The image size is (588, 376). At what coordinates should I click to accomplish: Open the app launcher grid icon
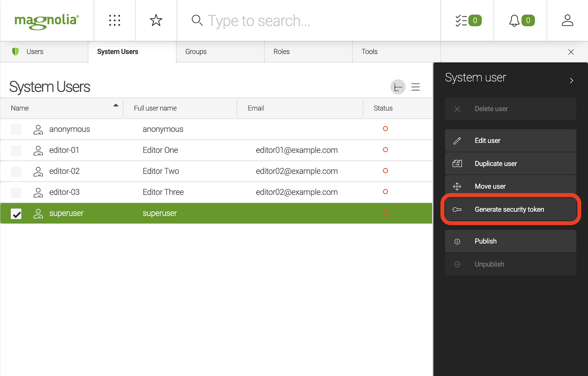[x=115, y=20]
